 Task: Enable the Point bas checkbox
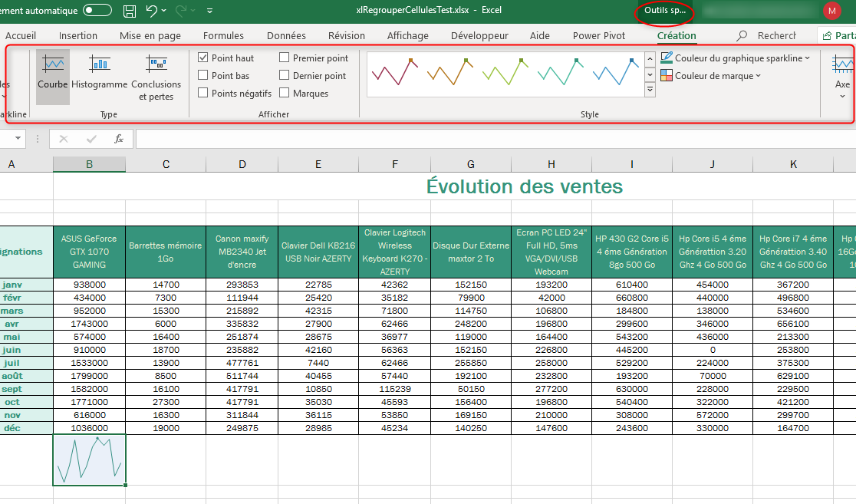point(203,75)
